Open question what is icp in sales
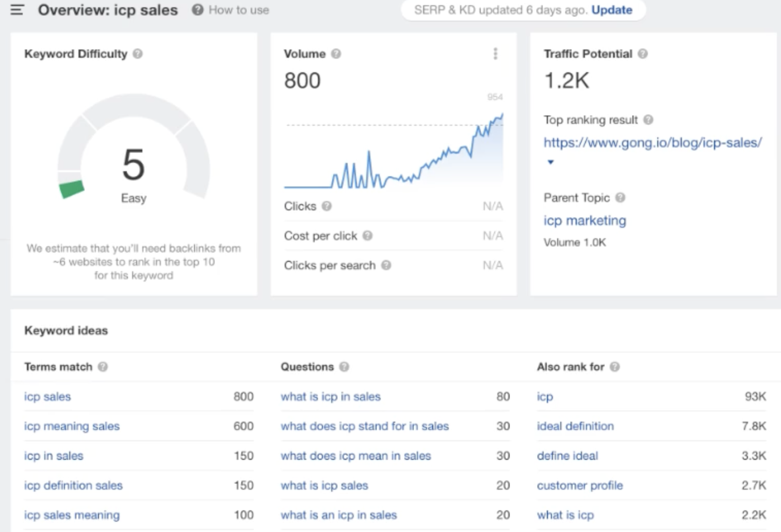Screen dimensions: 781x532 tap(331, 396)
